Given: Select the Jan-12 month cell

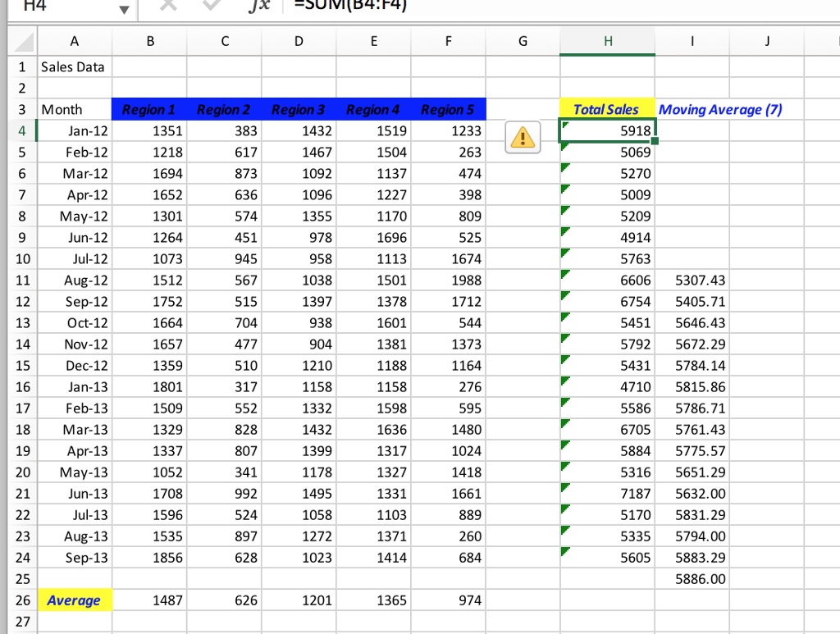Looking at the screenshot, I should point(75,130).
